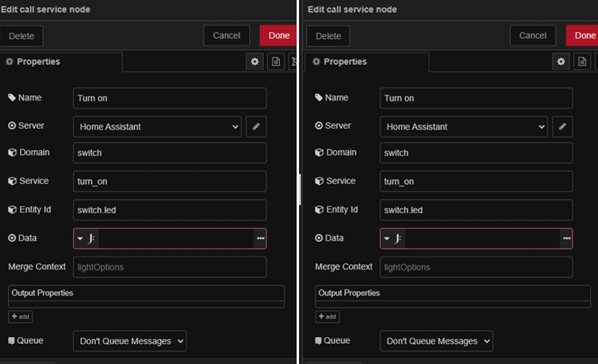Click pencil edit server icon in right panel
The height and width of the screenshot is (364, 598).
tap(562, 126)
